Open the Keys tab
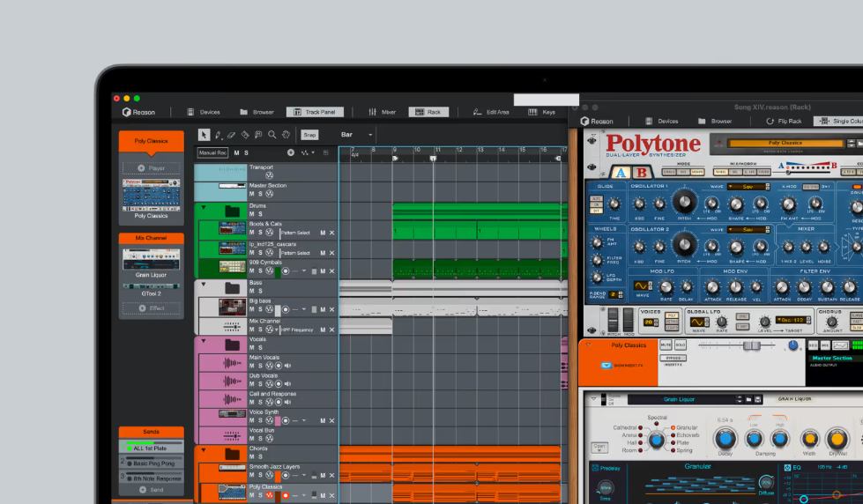The image size is (863, 504). [542, 112]
